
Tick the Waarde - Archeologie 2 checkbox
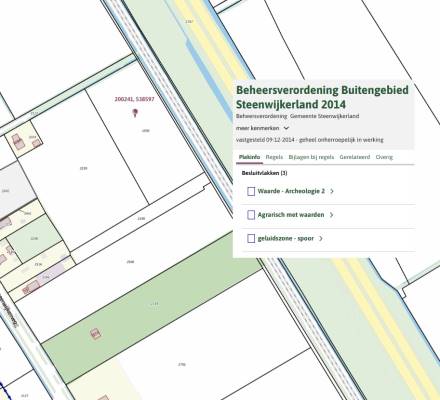pyautogui.click(x=251, y=191)
